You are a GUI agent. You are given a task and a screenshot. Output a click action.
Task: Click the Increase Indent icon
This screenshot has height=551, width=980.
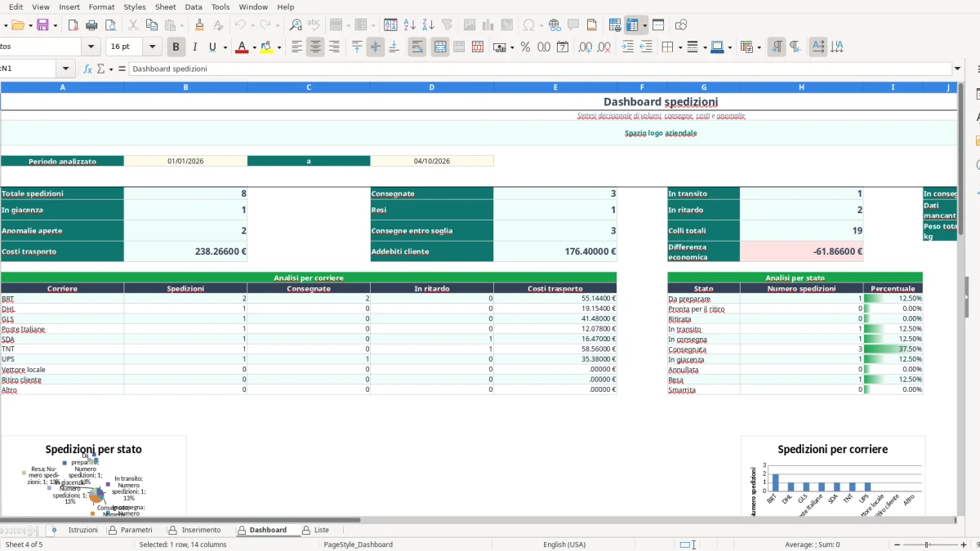pos(627,47)
